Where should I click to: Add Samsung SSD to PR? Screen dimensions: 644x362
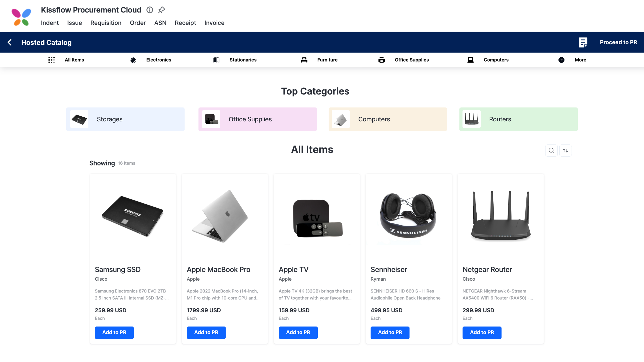pos(114,333)
